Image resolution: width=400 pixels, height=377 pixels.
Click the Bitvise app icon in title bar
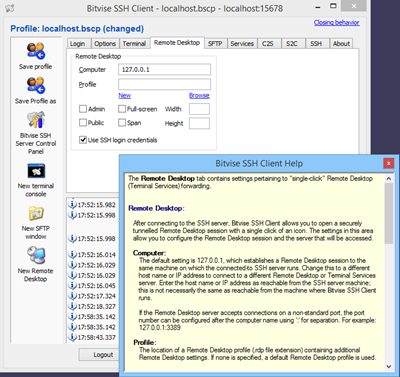coord(10,8)
